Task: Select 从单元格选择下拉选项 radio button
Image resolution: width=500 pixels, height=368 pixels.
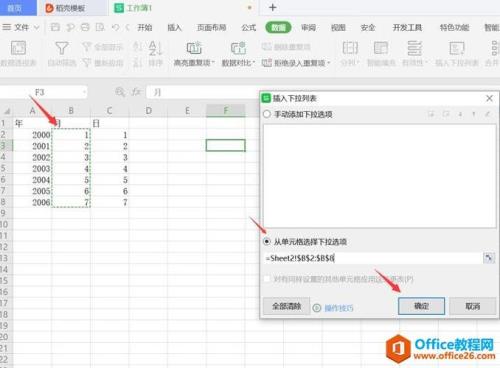Action: click(267, 241)
